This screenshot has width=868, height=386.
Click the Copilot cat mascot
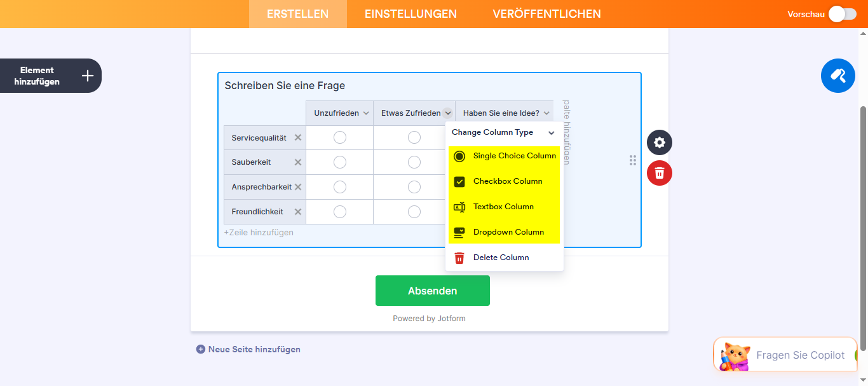pos(734,355)
